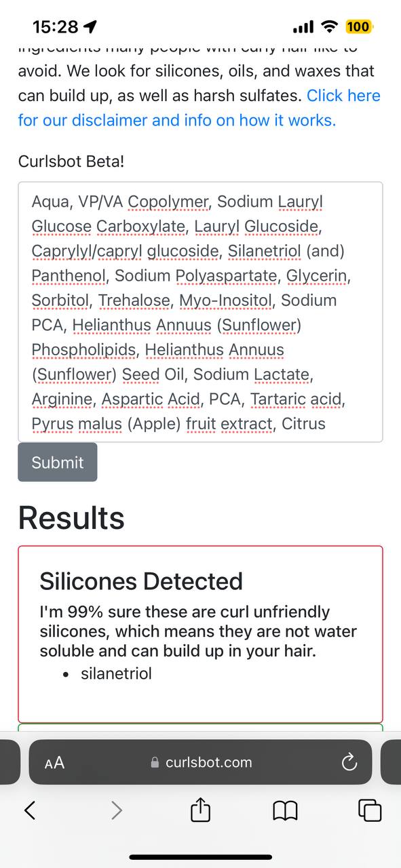Viewport: 401px width, 868px height.
Task: Tap the padlock icon beside curlsbot.com
Action: 155,763
